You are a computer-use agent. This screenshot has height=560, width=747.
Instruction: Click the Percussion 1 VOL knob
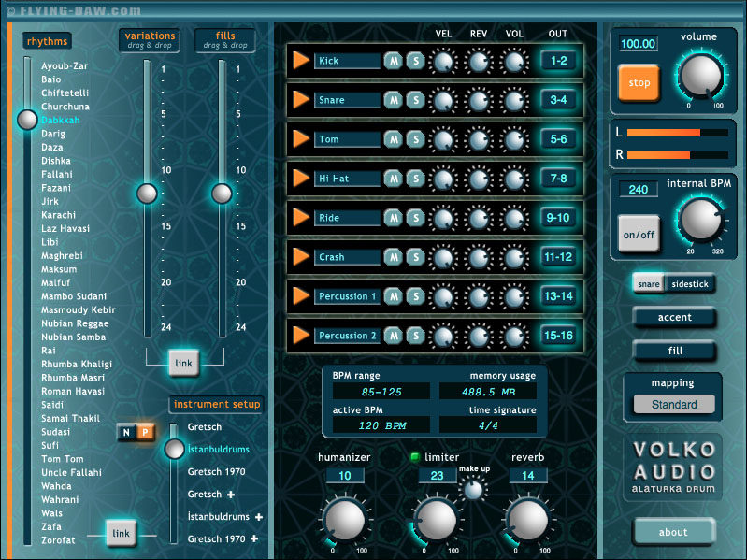[x=514, y=297]
